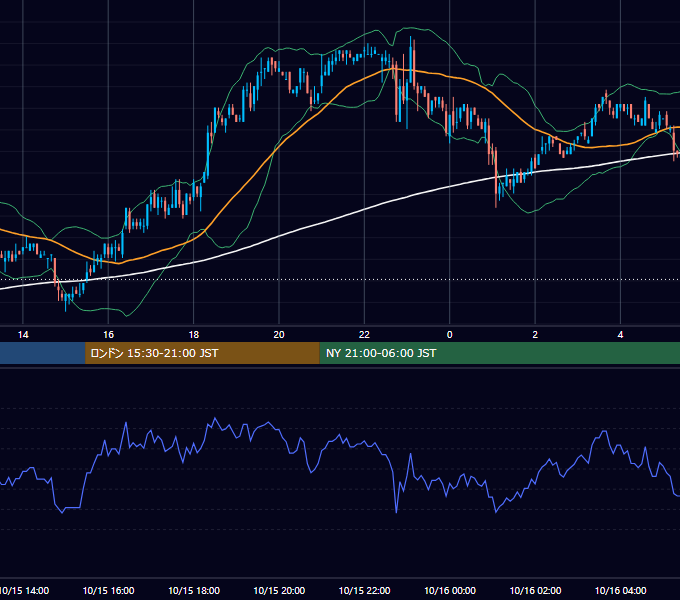
Task: Click the NY 21:00-06:00 JST session bar
Action: point(500,353)
